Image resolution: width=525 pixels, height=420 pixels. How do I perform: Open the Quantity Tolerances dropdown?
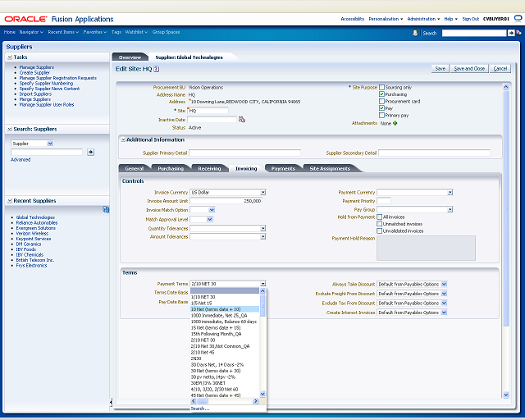(263, 228)
